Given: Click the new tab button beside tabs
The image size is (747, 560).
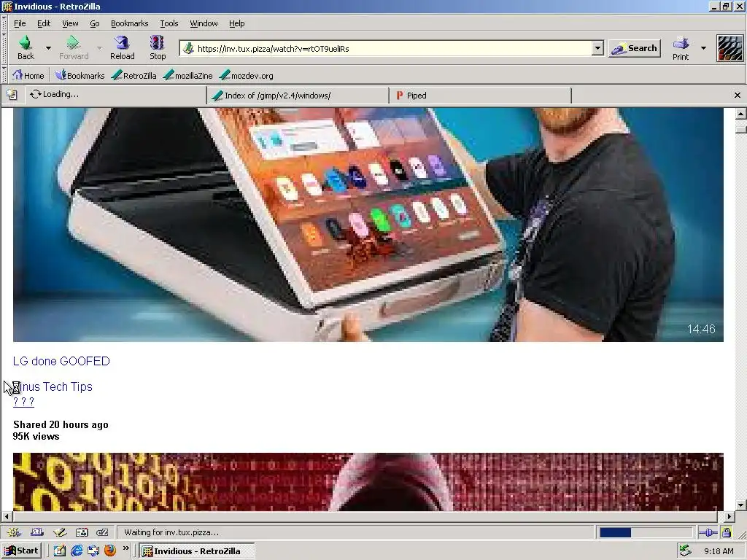Looking at the screenshot, I should (x=12, y=95).
